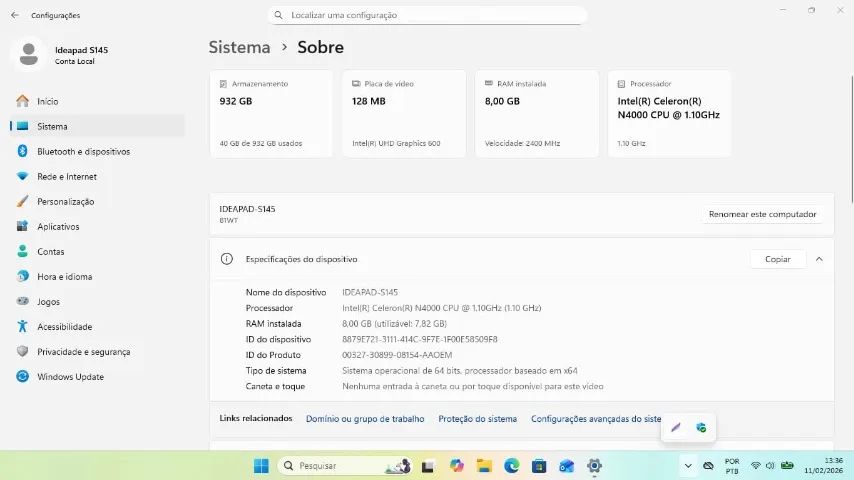Show hidden tray icons chevron

tap(688, 466)
